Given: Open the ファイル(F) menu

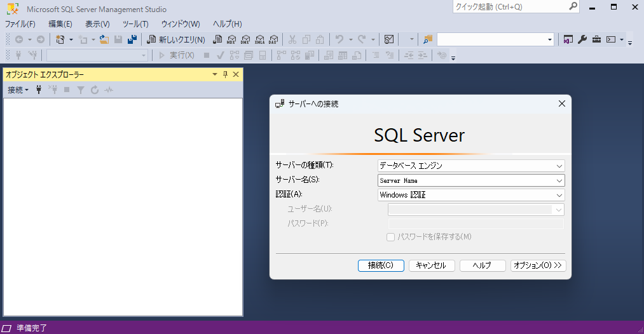Looking at the screenshot, I should 20,23.
